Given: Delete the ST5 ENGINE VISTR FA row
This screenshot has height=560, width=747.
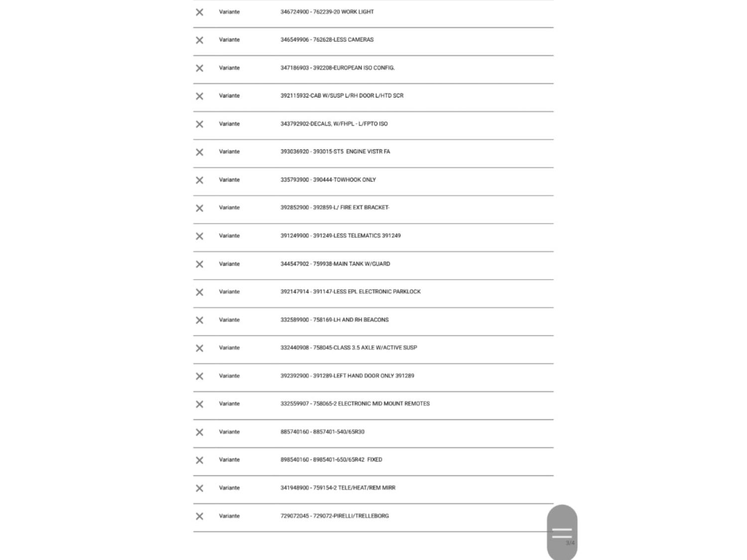Looking at the screenshot, I should [x=199, y=152].
